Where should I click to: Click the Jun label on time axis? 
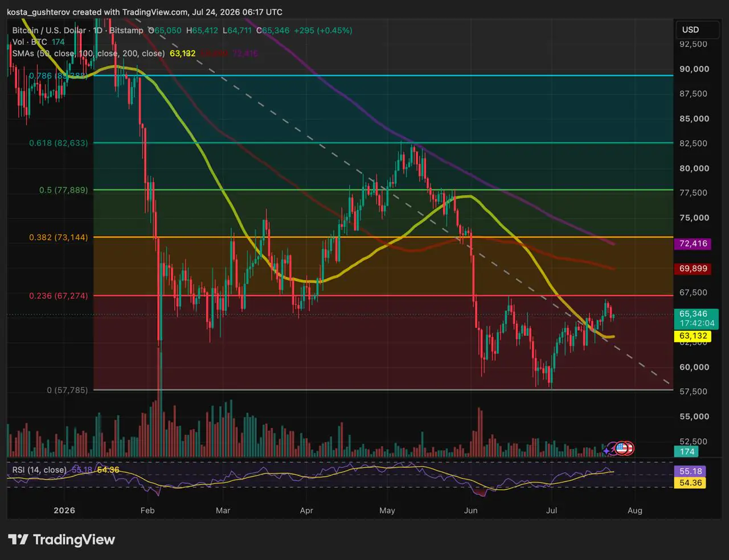[x=471, y=510]
